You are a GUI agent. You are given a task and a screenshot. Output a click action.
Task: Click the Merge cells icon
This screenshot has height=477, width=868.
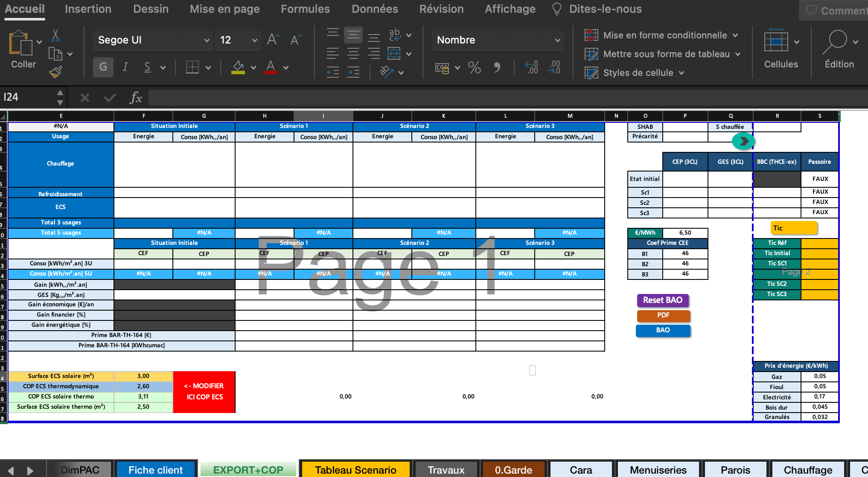click(394, 54)
